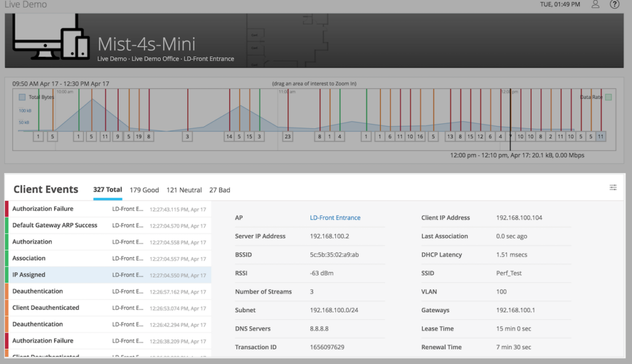Open the 327 Total events tab
Image resolution: width=632 pixels, height=364 pixels.
pyautogui.click(x=107, y=190)
